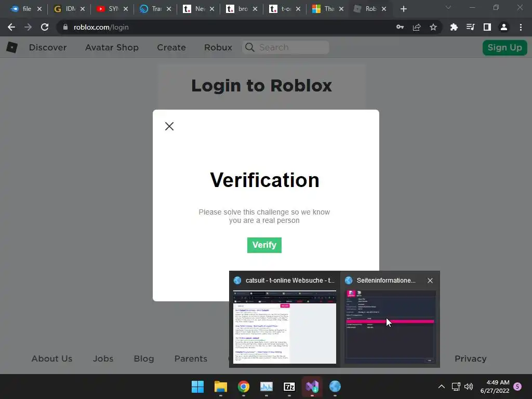
Task: Open the 7-Zip taskbar icon
Action: tap(289, 387)
